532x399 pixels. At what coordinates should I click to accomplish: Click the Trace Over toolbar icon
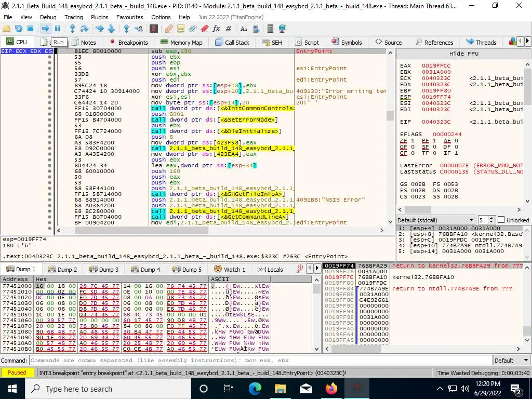tap(111, 29)
